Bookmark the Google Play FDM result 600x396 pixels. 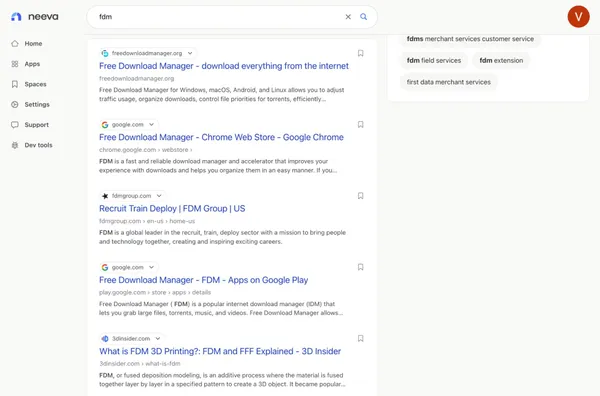tap(360, 267)
